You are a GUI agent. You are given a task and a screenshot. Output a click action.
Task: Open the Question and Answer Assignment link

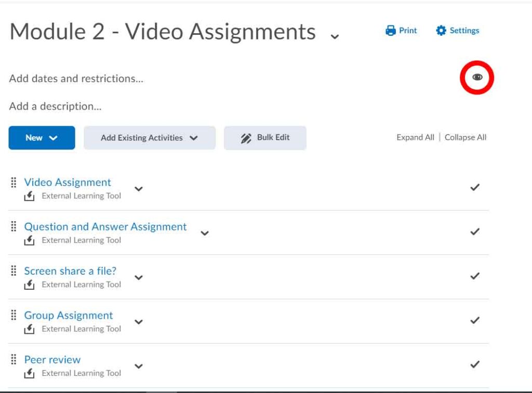[x=105, y=227]
